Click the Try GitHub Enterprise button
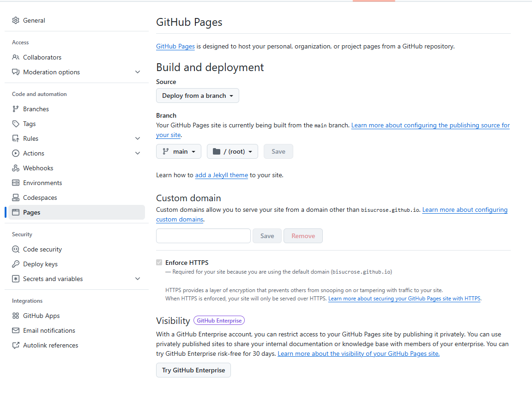 tap(193, 370)
